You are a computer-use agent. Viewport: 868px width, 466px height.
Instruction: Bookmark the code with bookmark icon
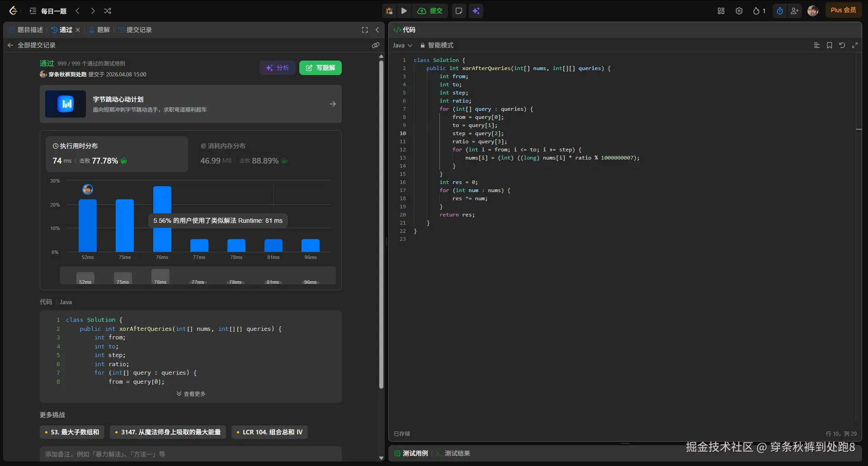829,45
